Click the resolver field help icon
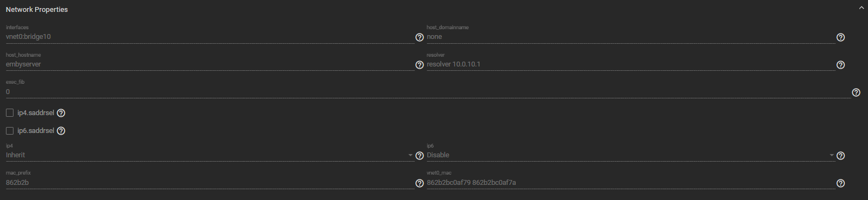Viewport: 868px width, 200px height. (840, 65)
